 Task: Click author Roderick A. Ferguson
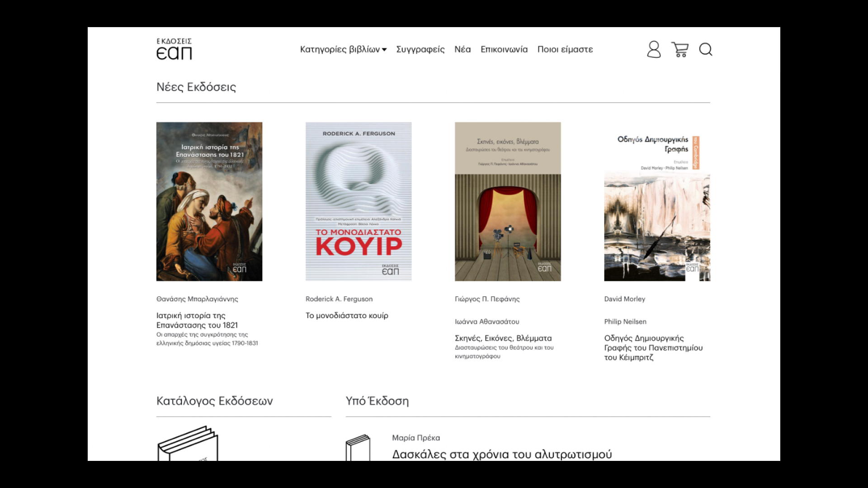[339, 299]
